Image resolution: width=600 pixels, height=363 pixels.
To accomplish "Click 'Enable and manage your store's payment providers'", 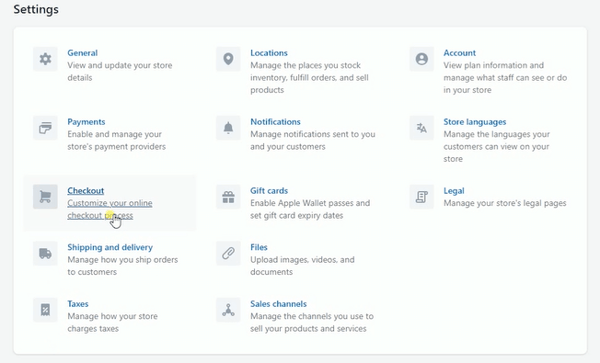I will (x=116, y=140).
